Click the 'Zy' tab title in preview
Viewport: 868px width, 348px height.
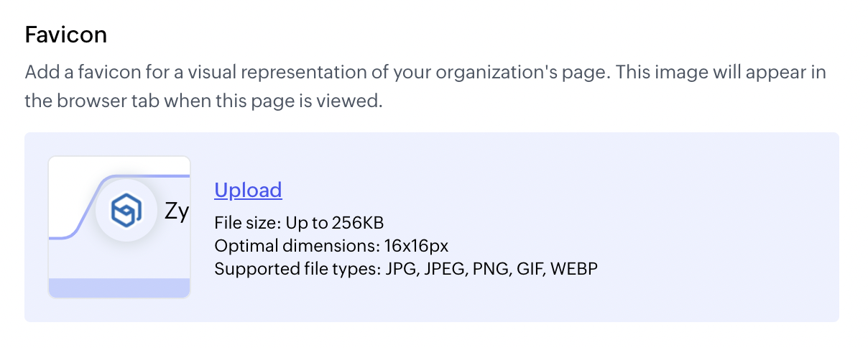tap(177, 211)
